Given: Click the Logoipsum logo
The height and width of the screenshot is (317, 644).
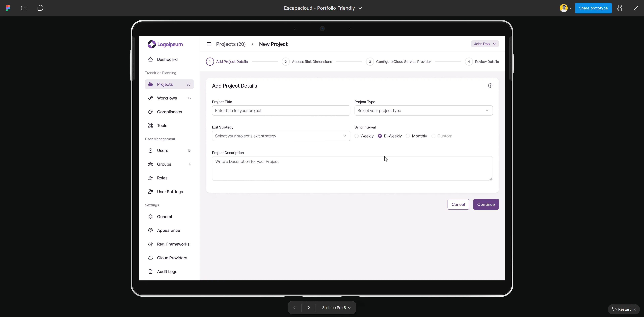Looking at the screenshot, I should click(x=165, y=44).
